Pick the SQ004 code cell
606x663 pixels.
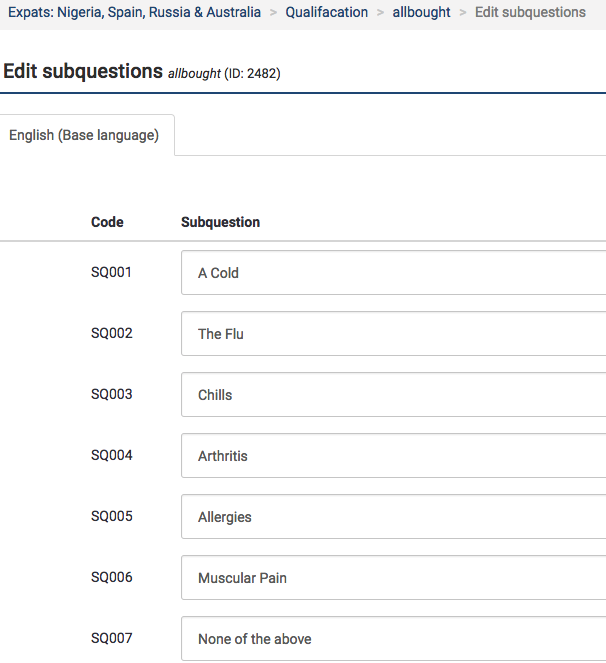111,455
